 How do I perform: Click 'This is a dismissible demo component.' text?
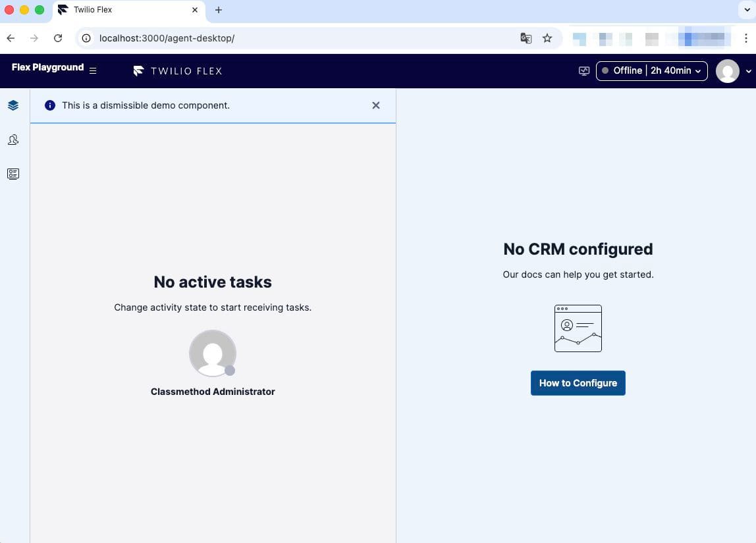(146, 105)
